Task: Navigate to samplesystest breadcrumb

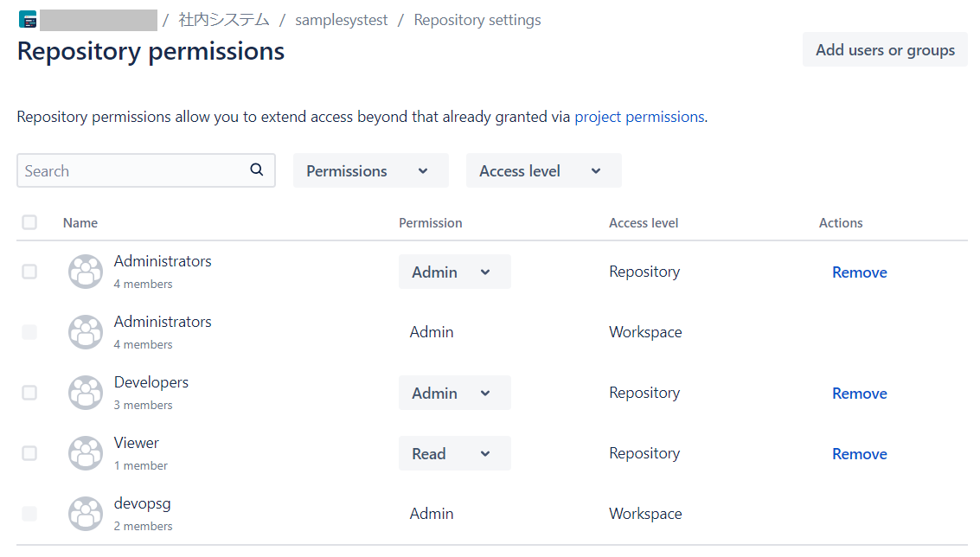Action: coord(341,20)
